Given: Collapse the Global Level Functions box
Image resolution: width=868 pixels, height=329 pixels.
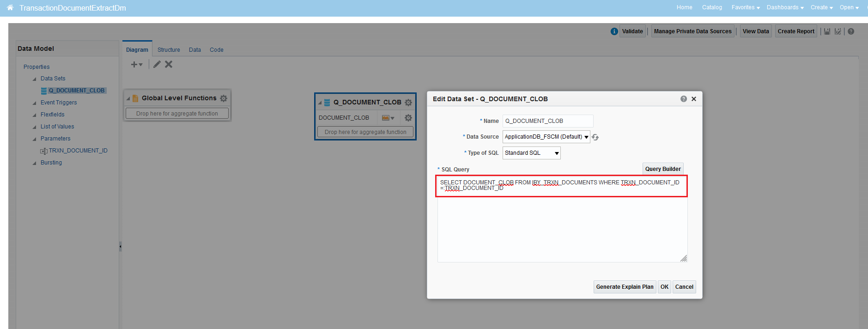Looking at the screenshot, I should (128, 99).
